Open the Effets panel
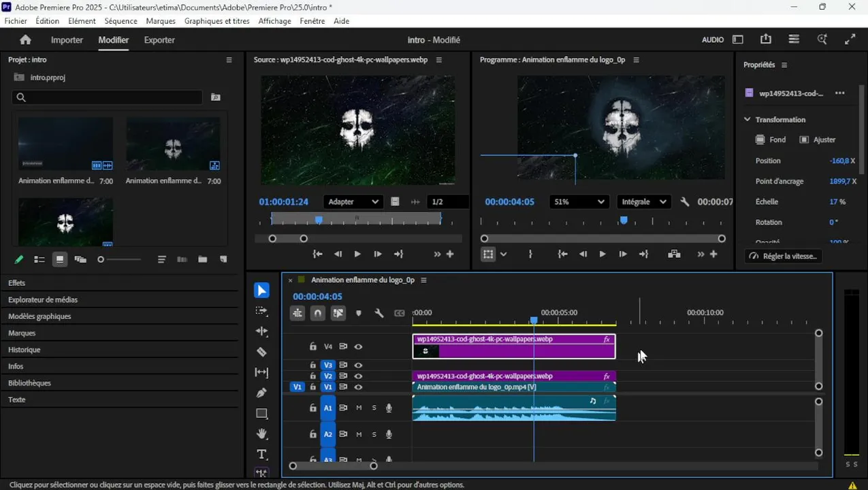The height and width of the screenshot is (490, 868). tap(16, 282)
